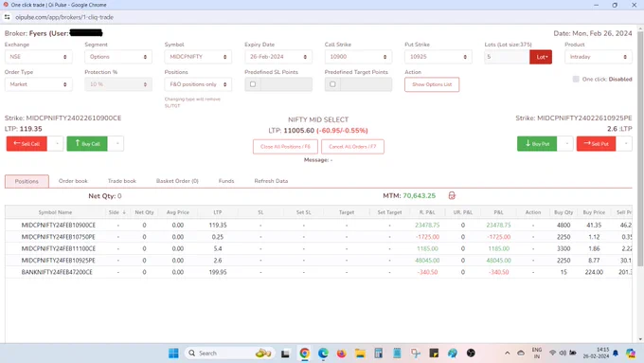Click Cancel All Orders / F7
This screenshot has height=363, width=644.
click(352, 147)
